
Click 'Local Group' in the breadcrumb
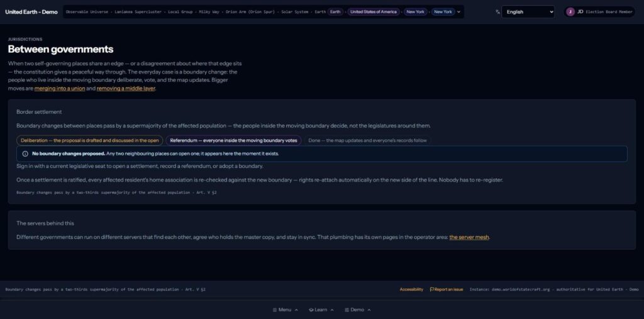[181, 12]
